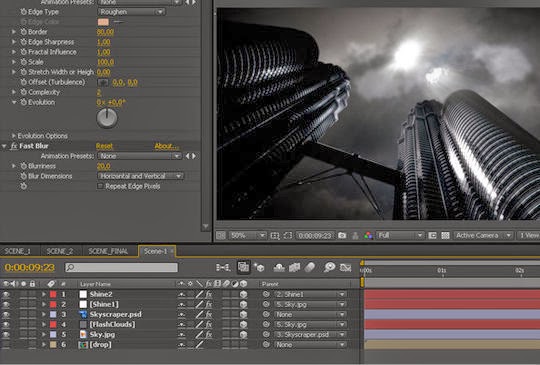Click the Edge Color swatch
Viewport: 540px width, 365px height.
pyautogui.click(x=103, y=22)
